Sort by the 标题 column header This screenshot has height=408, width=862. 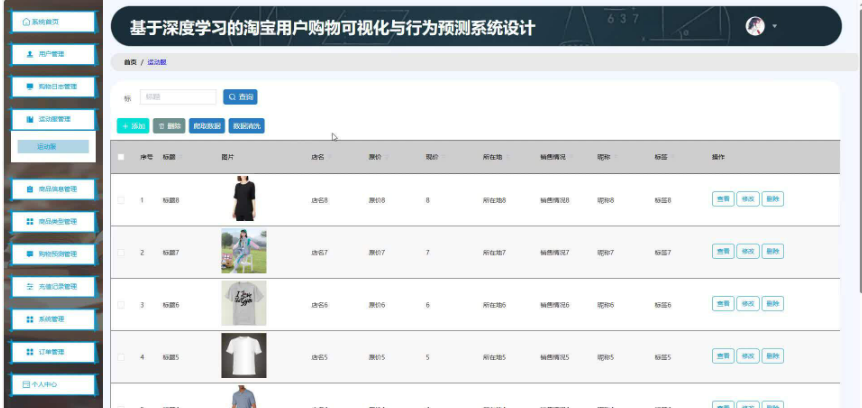[172, 157]
